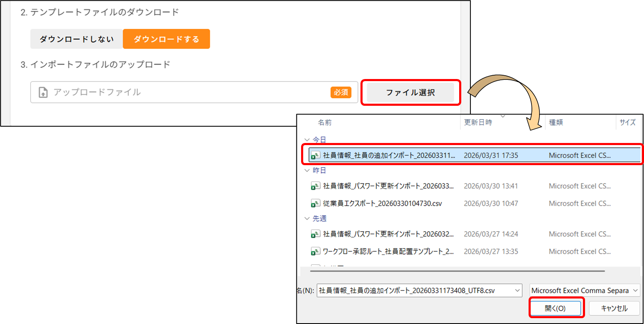
Task: Collapse the 先週 group
Action: click(x=307, y=219)
